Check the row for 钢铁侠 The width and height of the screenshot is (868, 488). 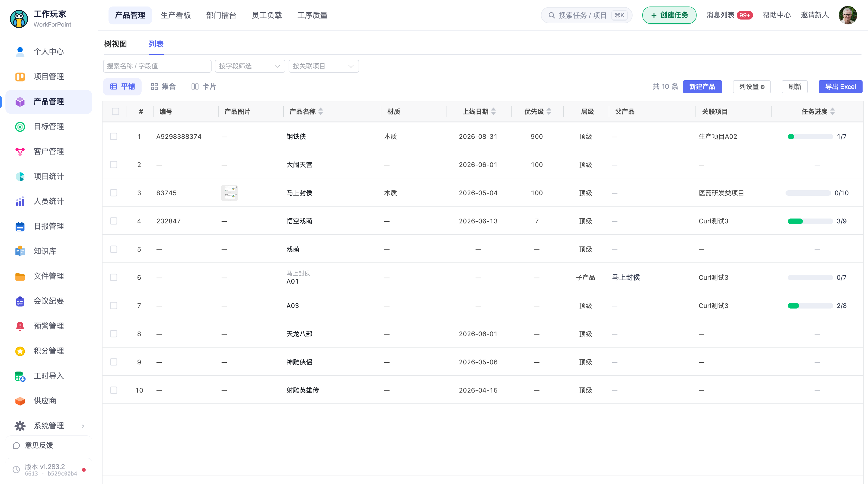click(114, 136)
